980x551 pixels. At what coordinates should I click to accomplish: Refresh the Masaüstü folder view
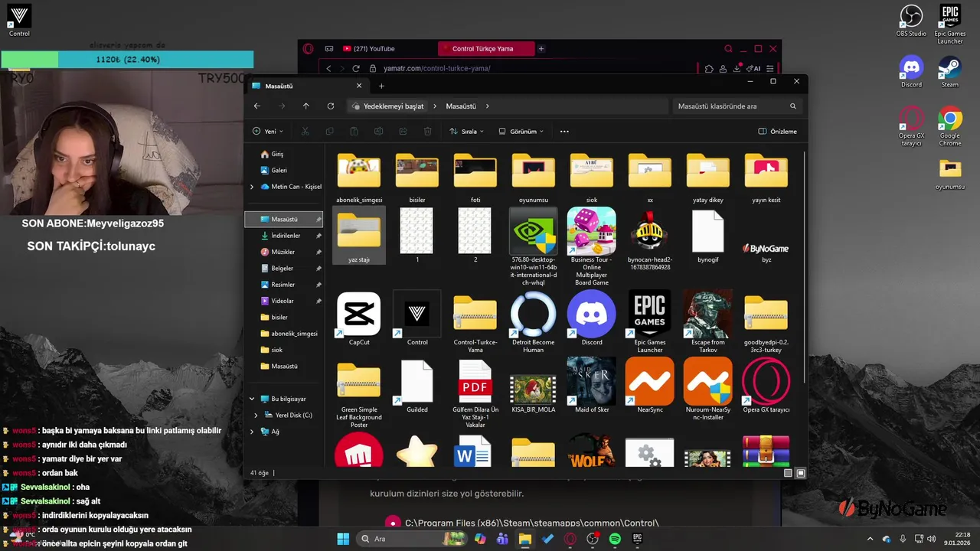pos(330,106)
